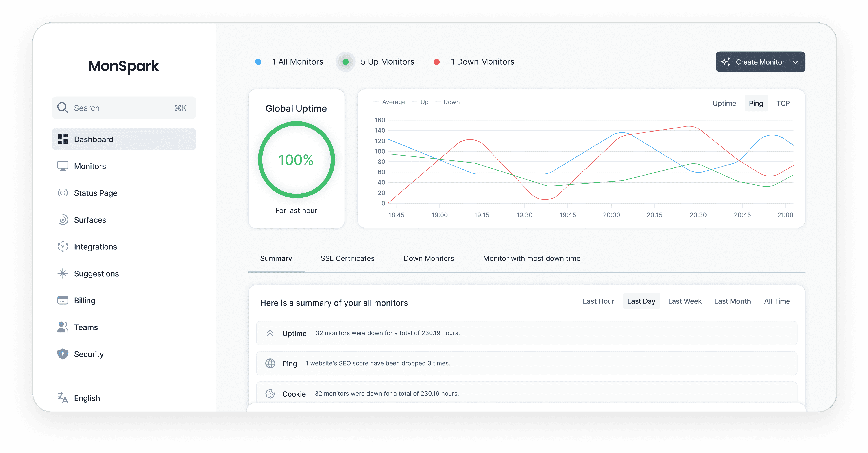Open the Integrations icon in sidebar

pyautogui.click(x=63, y=247)
